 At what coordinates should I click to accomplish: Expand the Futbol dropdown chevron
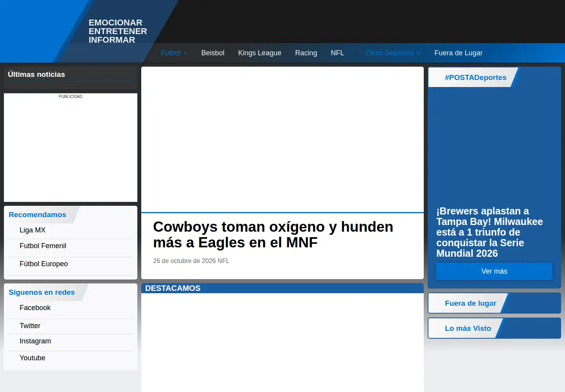coord(185,53)
